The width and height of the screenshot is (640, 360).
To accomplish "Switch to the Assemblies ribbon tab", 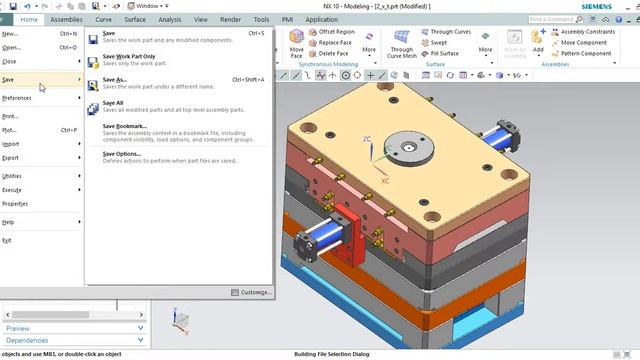I will (x=66, y=20).
